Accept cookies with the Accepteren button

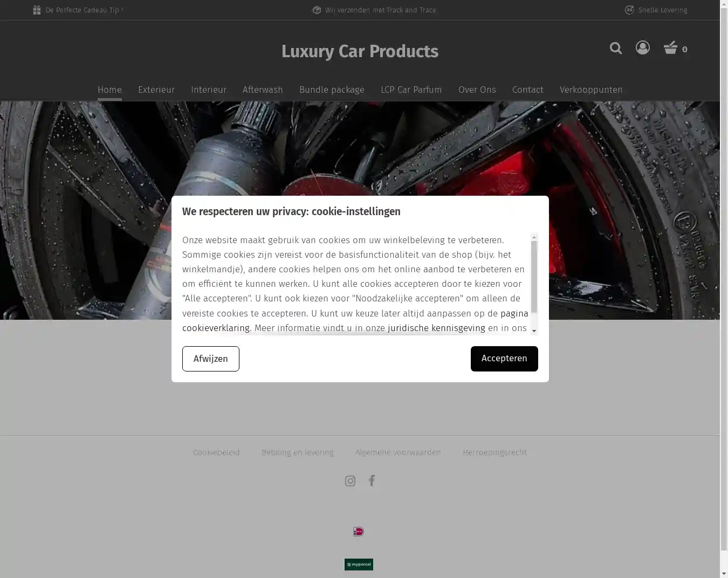[x=504, y=359]
